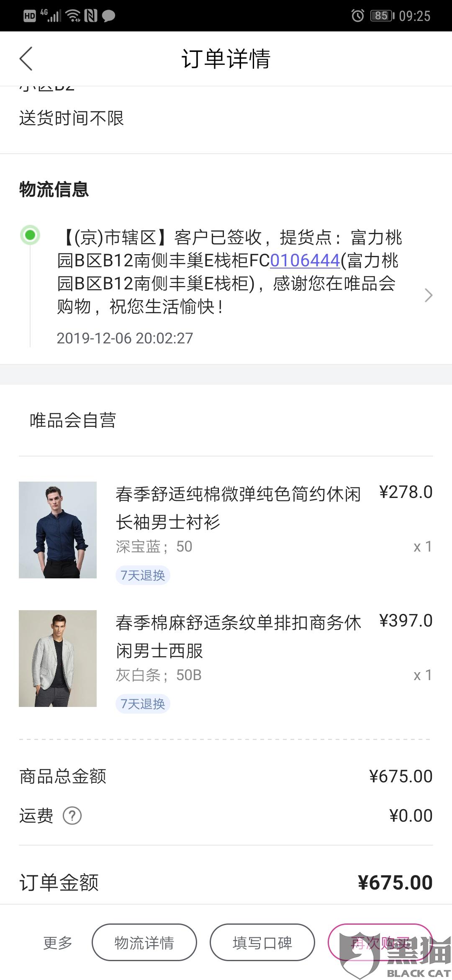The height and width of the screenshot is (980, 452).
Task: Tap the 唯品会自营 store name
Action: (x=73, y=420)
